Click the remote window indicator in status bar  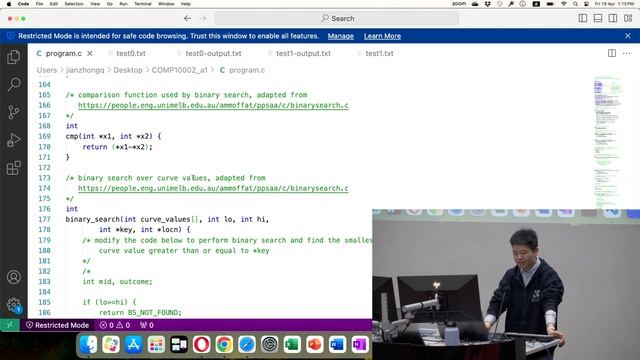(x=10, y=325)
